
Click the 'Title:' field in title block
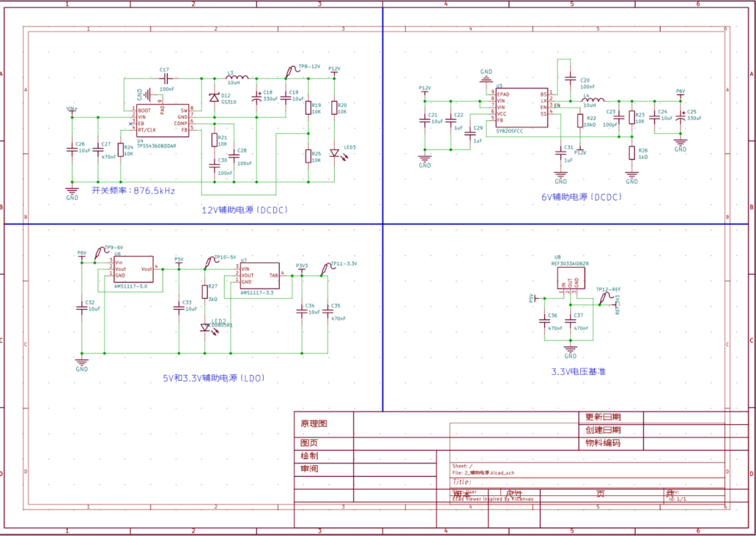point(462,482)
